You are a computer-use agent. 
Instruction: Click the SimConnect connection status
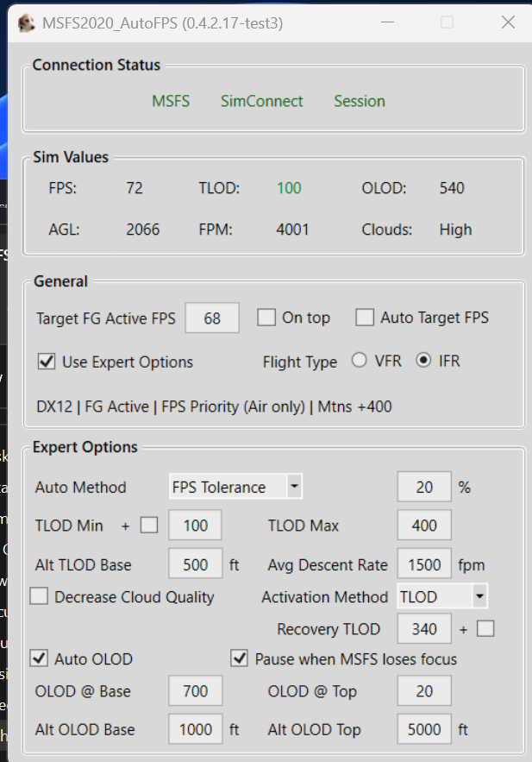click(261, 101)
